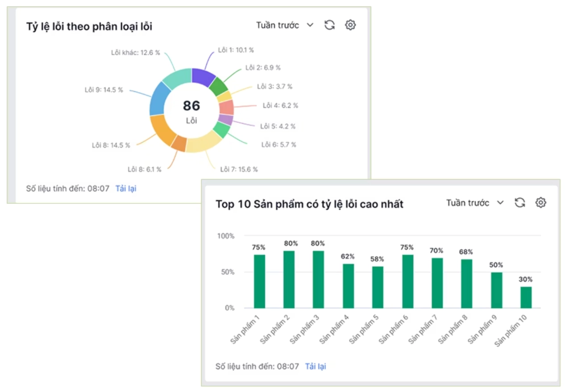Viewport: 566px width, 392px height.
Task: Expand 'Tuần trước' dropdown on donut chart
Action: [285, 25]
